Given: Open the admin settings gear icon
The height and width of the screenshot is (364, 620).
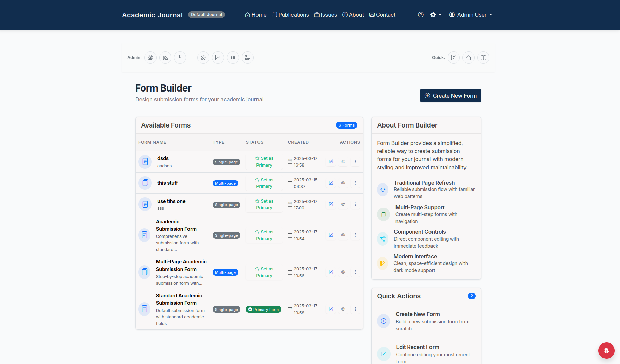Looking at the screenshot, I should click(x=203, y=58).
